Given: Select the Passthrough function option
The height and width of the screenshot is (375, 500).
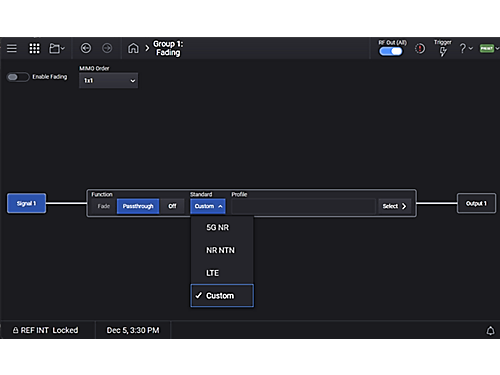Looking at the screenshot, I should click(x=138, y=206).
